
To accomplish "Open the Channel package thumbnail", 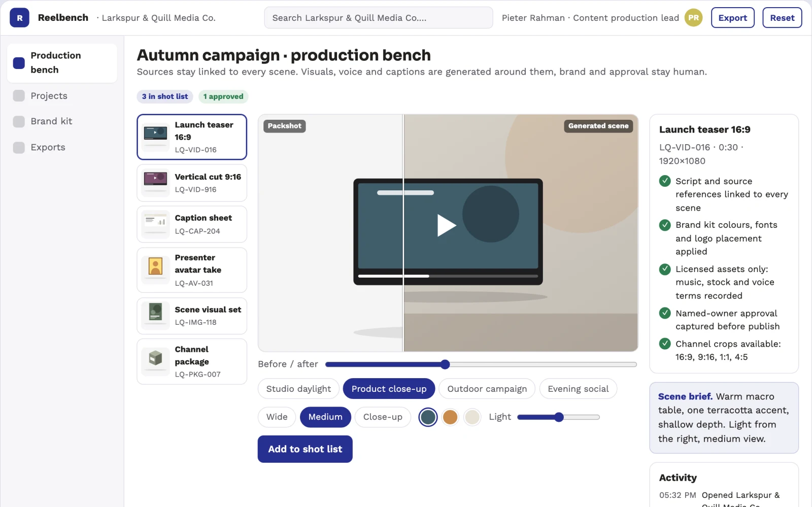I will (x=155, y=361).
